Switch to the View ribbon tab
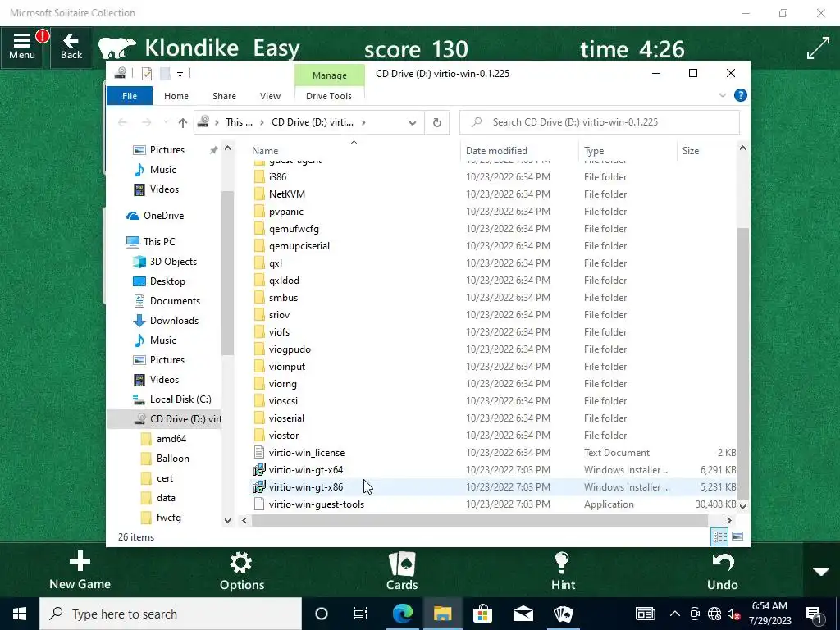 (270, 96)
